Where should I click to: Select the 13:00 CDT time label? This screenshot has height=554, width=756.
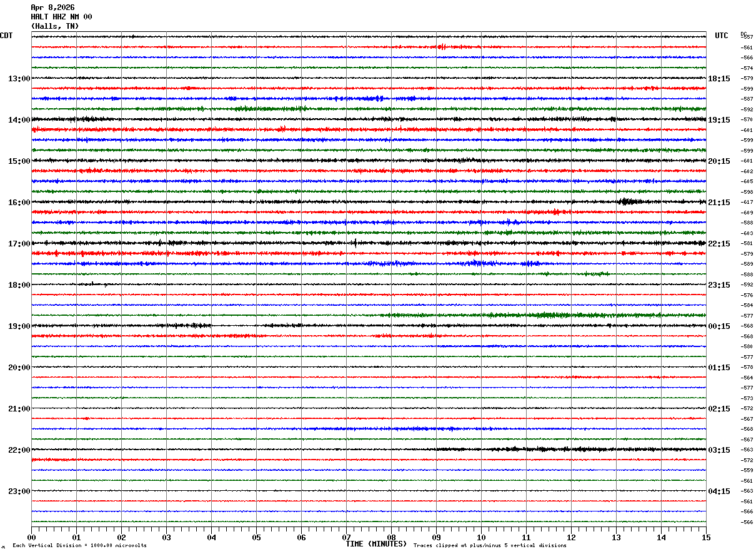point(19,79)
